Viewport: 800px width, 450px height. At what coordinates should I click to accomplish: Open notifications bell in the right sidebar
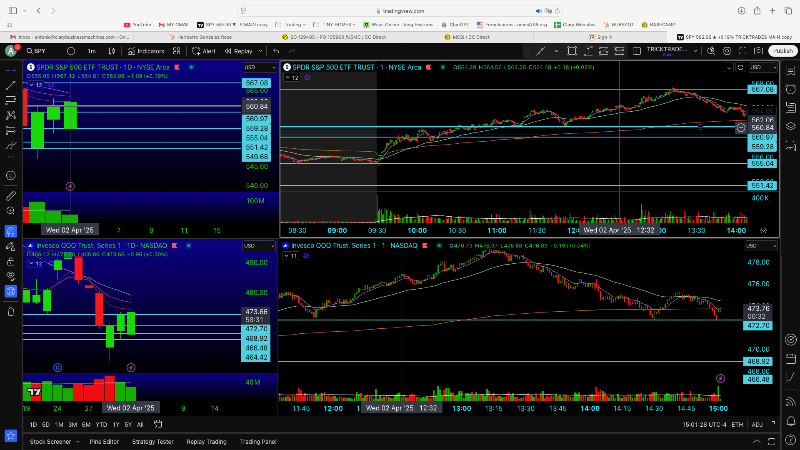(791, 421)
